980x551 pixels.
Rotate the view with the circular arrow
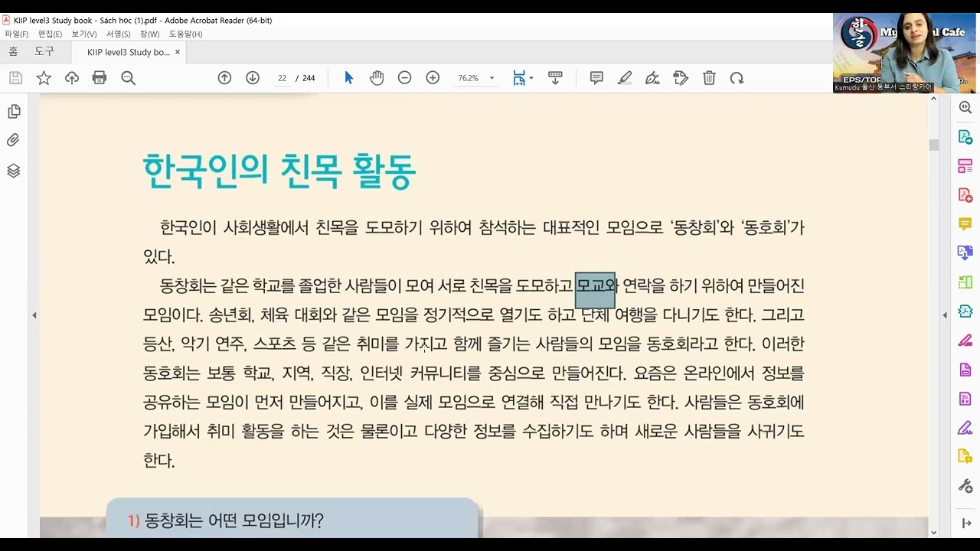point(737,77)
